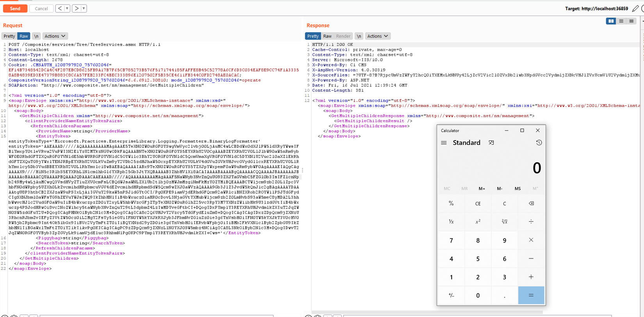
Task: Click the Calculator 2 key
Action: click(478, 277)
